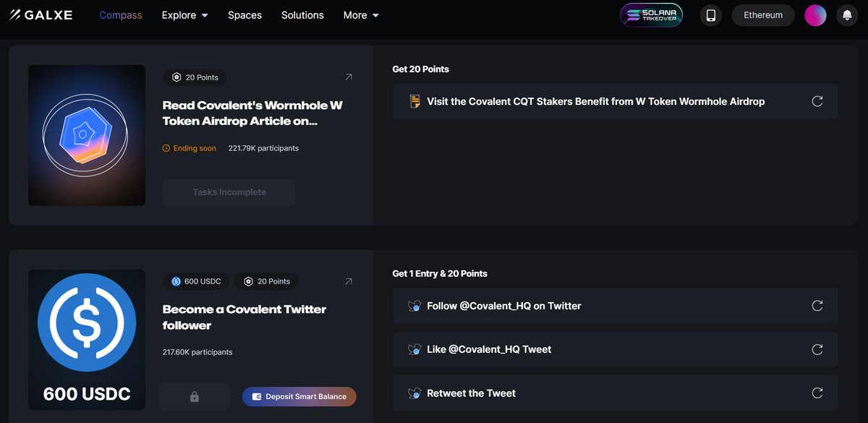Refresh the Retweet the Tweet task

817,393
